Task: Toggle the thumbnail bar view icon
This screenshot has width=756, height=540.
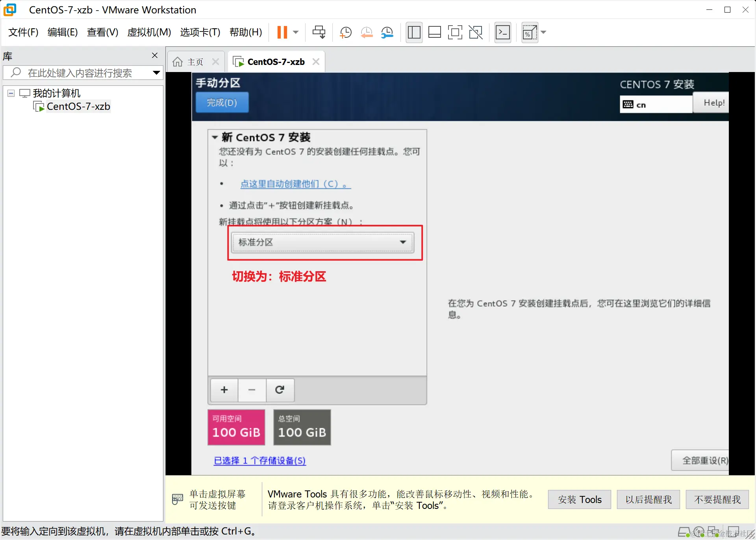Action: 434,32
